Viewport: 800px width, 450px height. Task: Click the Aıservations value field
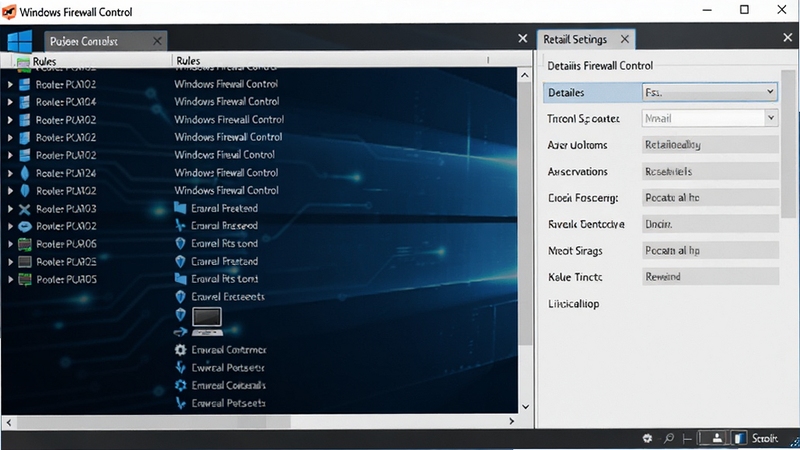coord(710,171)
